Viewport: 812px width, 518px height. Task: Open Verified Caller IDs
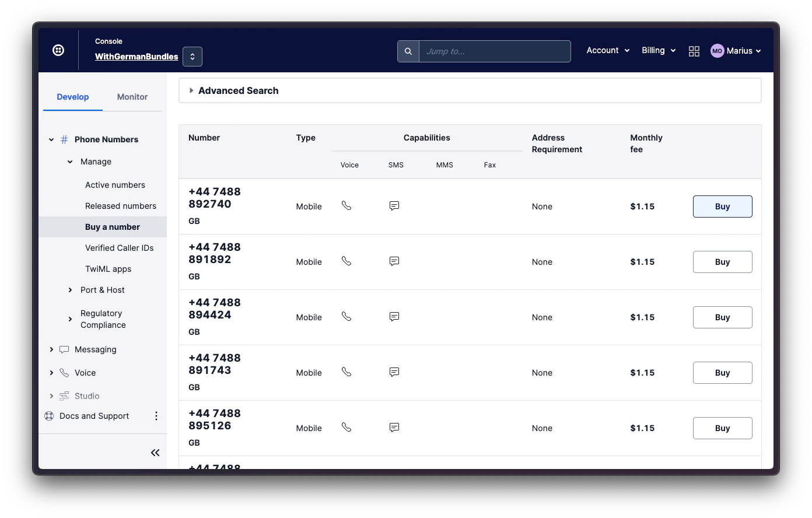pos(120,248)
